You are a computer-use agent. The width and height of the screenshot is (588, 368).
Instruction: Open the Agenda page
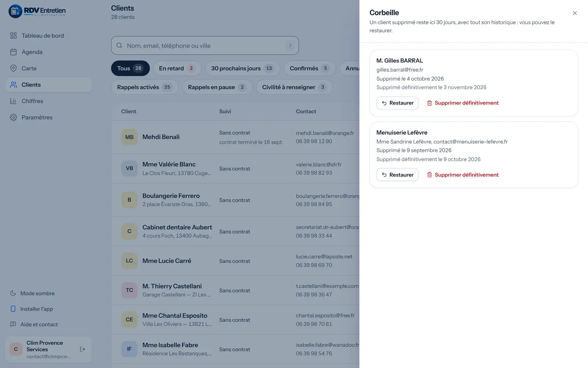pyautogui.click(x=49, y=52)
